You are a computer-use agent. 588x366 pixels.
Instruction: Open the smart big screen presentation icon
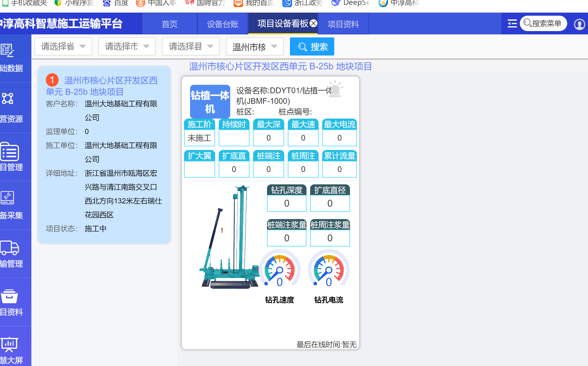[9, 344]
